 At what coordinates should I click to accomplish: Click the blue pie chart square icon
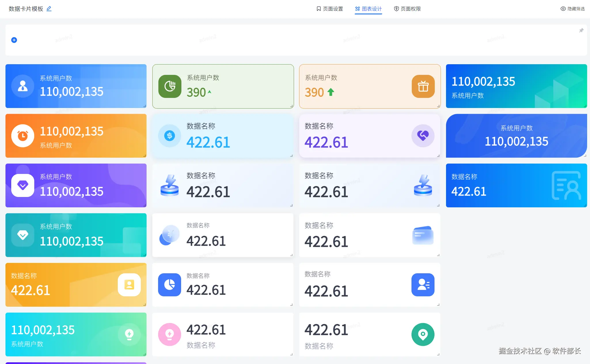[169, 285]
